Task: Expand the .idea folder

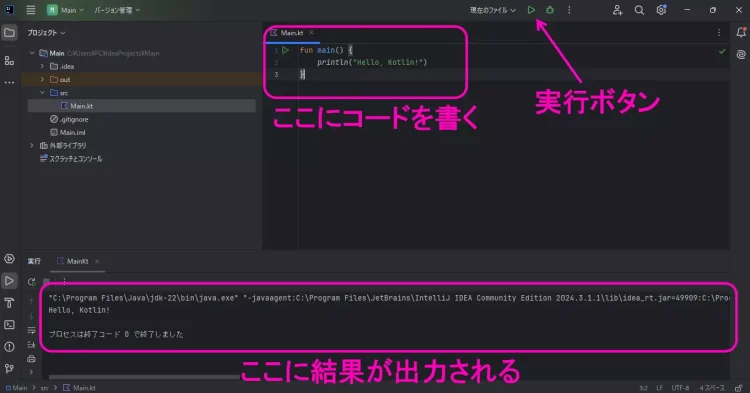Action: 42,66
